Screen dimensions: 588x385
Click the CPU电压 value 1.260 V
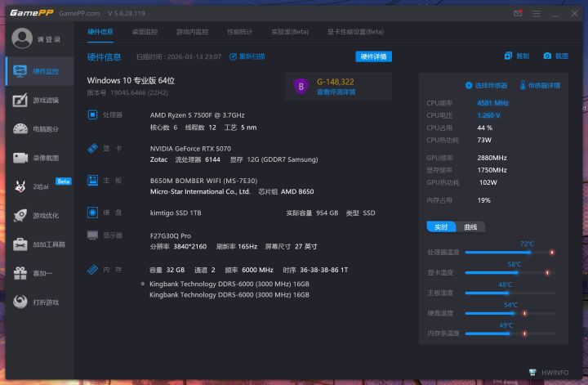[488, 115]
